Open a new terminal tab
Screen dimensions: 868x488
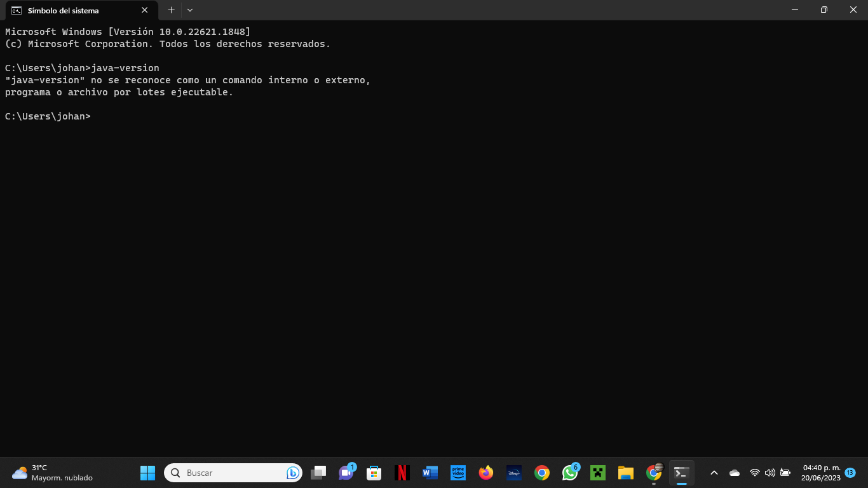pos(171,10)
